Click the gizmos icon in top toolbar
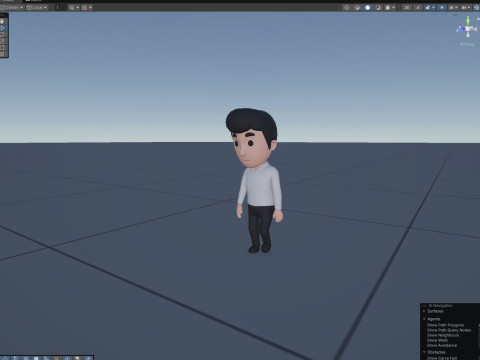This screenshot has height=360, width=480. (464, 7)
